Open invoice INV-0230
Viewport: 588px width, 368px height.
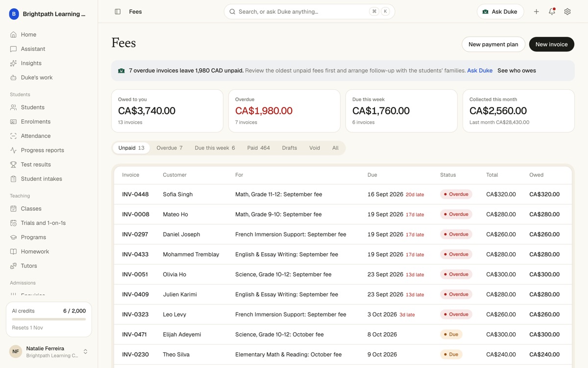click(x=135, y=354)
